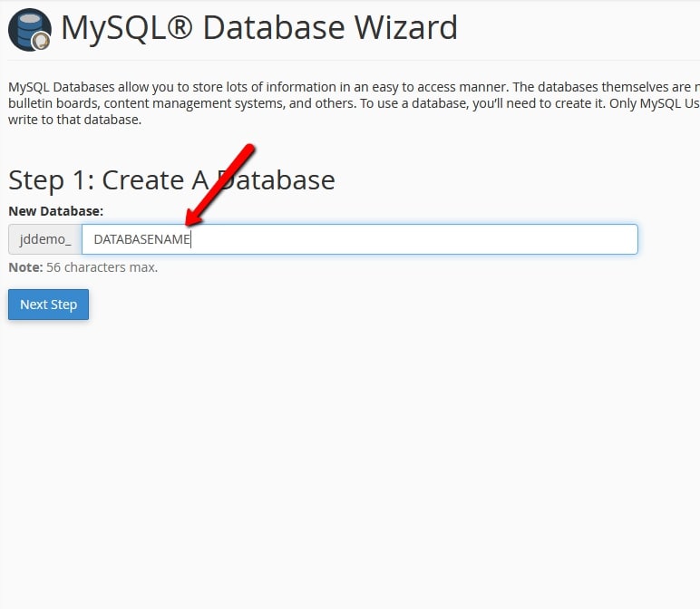The image size is (700, 609).
Task: Click the small user badge on database icon
Action: [41, 41]
